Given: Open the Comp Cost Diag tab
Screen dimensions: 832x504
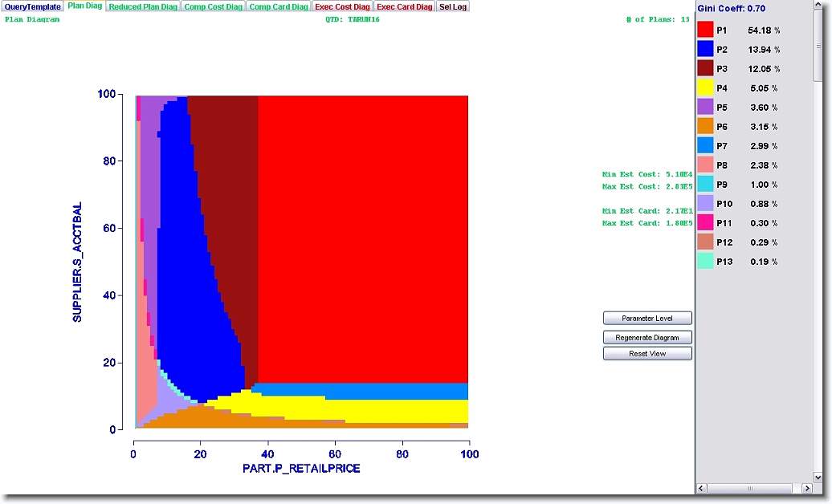Looking at the screenshot, I should point(213,6).
